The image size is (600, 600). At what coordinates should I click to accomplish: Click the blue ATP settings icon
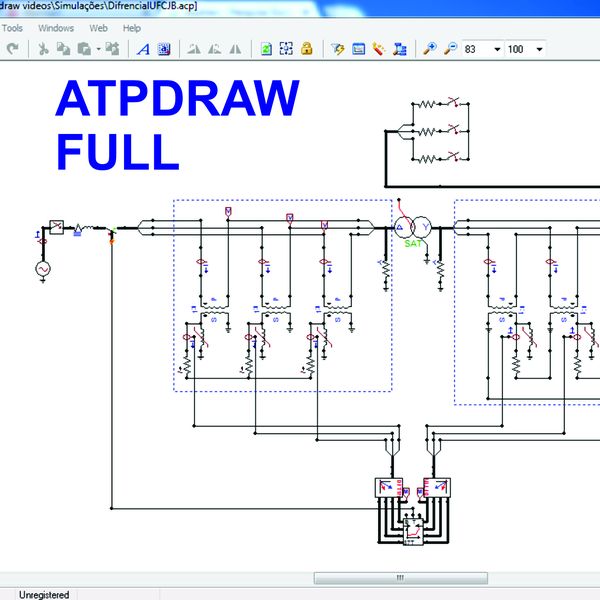pos(399,49)
